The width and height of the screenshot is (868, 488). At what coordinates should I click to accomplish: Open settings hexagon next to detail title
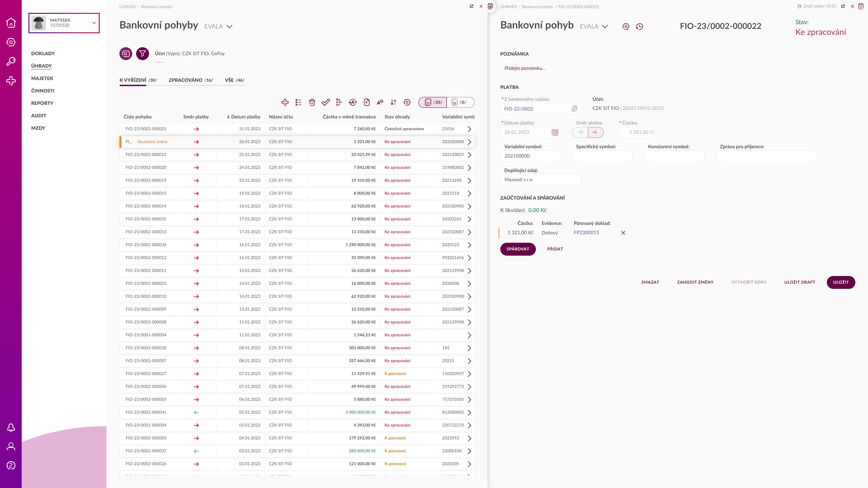(x=626, y=27)
